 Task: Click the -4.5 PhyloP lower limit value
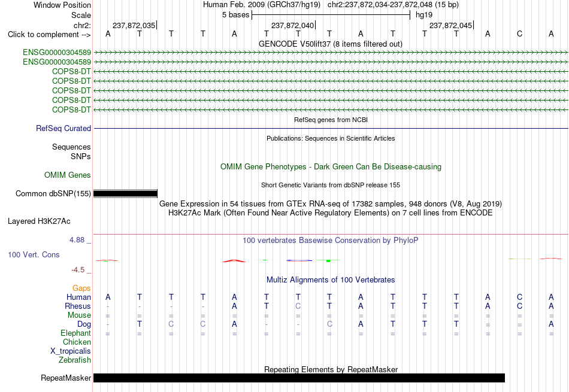tap(78, 270)
